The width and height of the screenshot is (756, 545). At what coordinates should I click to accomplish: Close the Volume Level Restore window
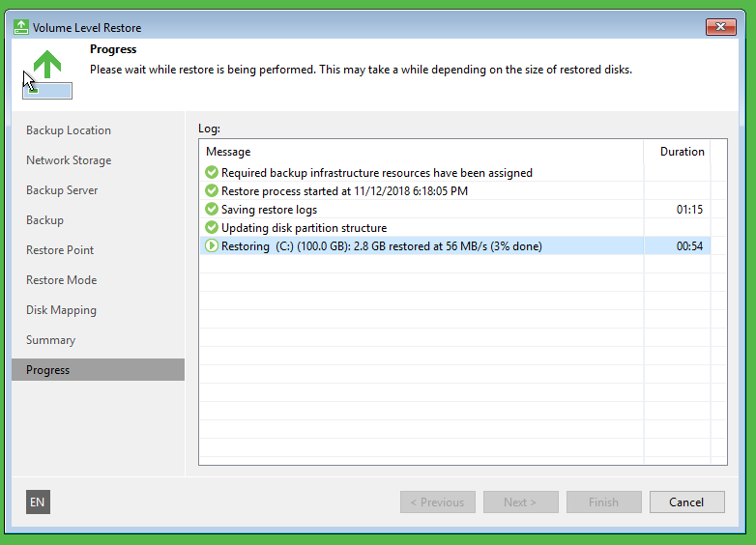pyautogui.click(x=720, y=27)
